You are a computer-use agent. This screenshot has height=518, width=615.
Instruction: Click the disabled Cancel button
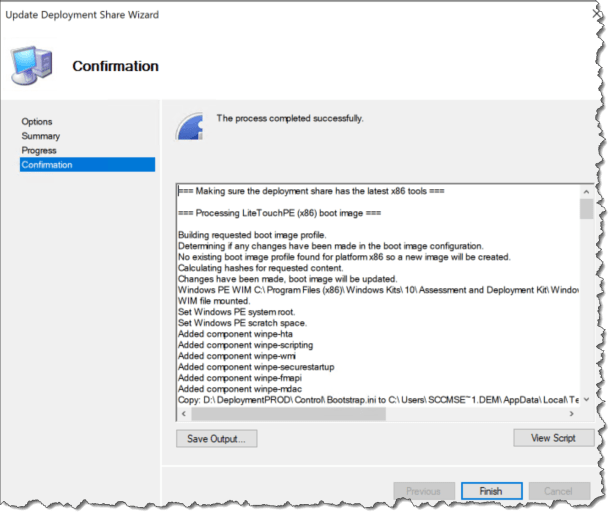(x=559, y=491)
